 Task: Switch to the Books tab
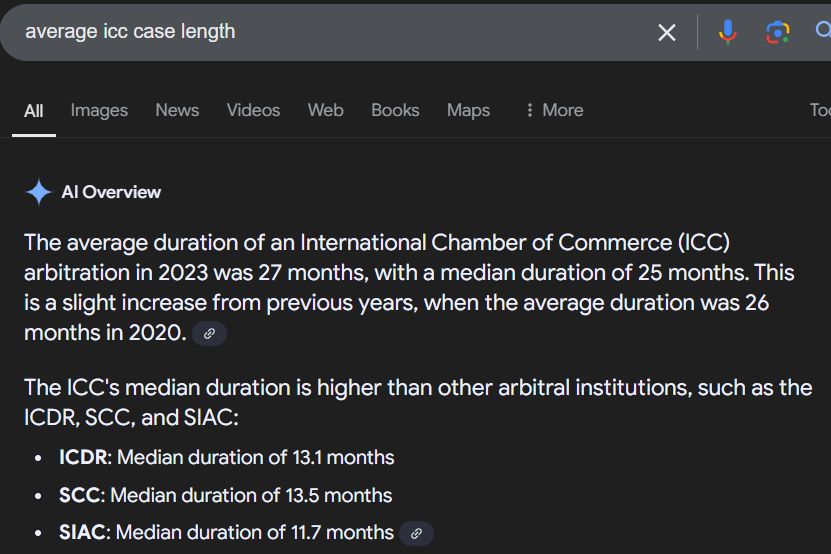(x=395, y=110)
